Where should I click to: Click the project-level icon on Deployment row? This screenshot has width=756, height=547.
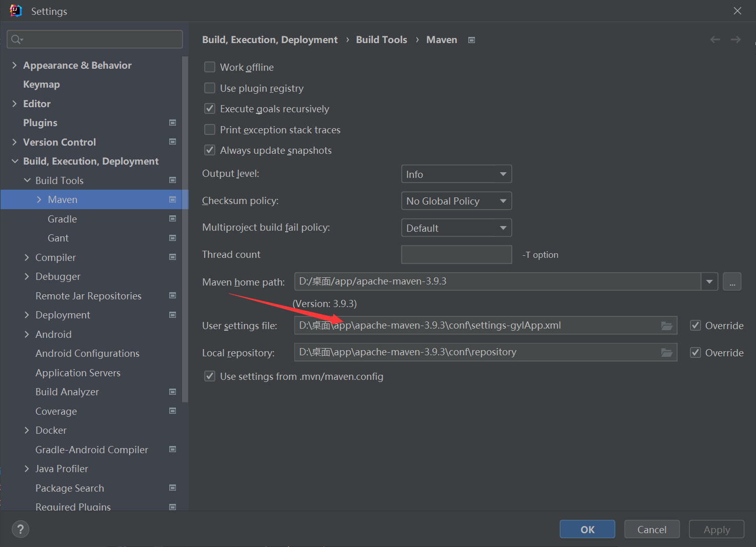[173, 315]
